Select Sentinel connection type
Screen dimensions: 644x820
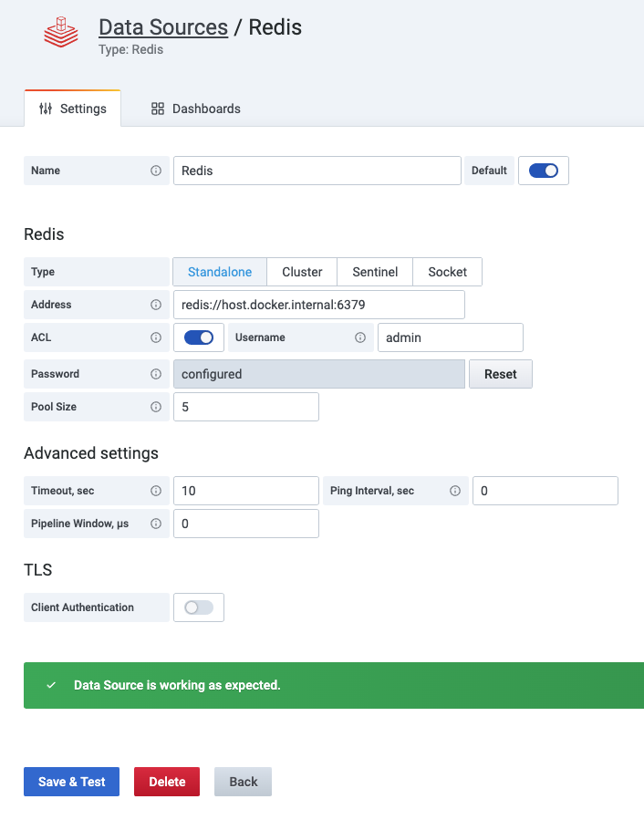[x=375, y=272]
